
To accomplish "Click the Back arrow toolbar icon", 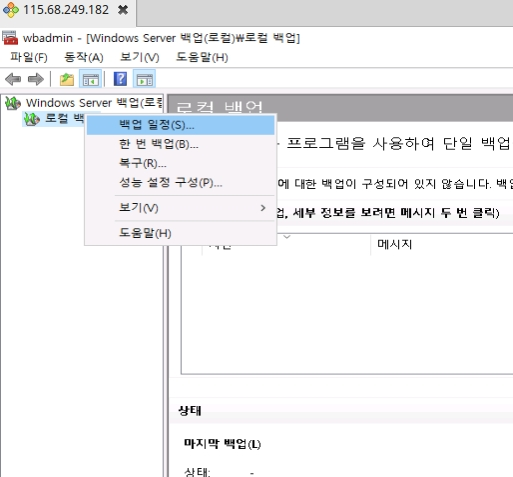I will [13, 79].
